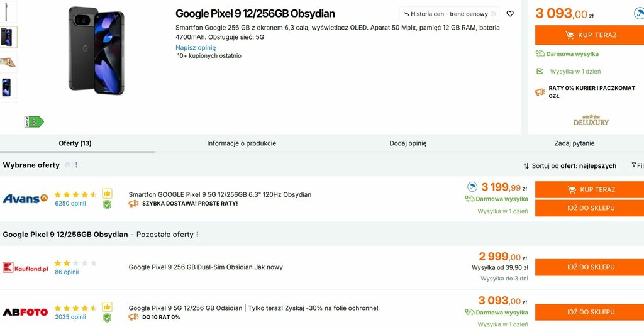644x327 pixels.
Task: Open three-dot menu next to Wybrane oferty
Action: click(77, 165)
